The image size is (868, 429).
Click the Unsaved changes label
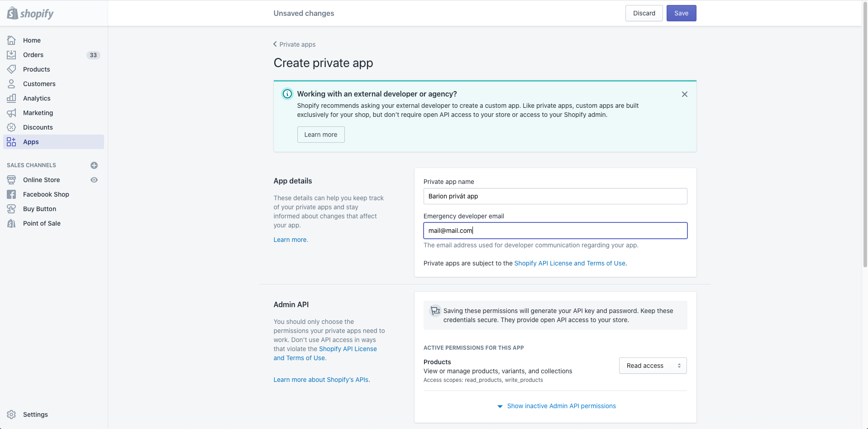[x=304, y=13]
